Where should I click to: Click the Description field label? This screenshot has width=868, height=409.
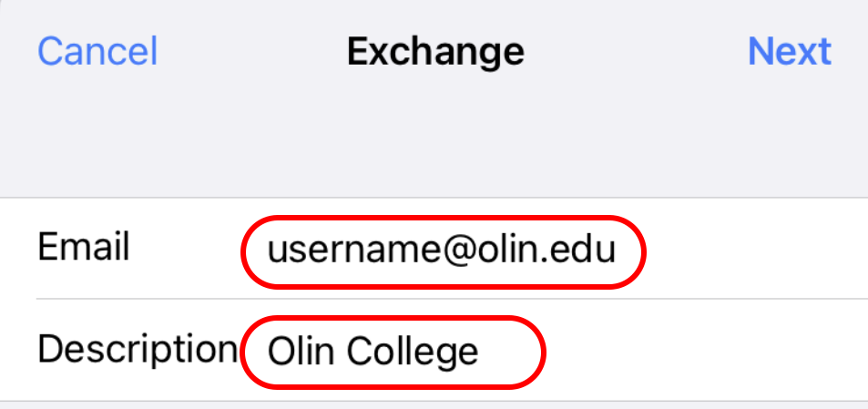coord(138,349)
